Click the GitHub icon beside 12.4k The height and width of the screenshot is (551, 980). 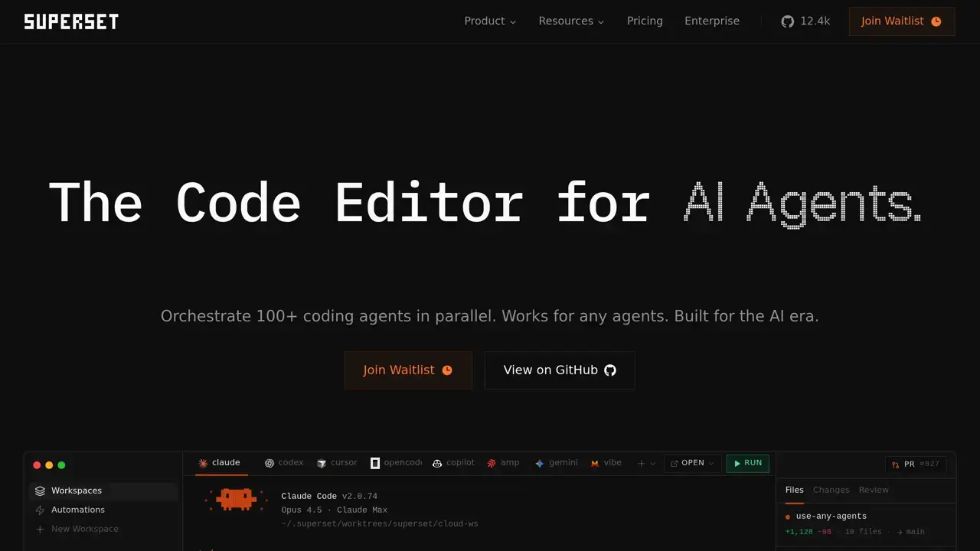tap(787, 21)
